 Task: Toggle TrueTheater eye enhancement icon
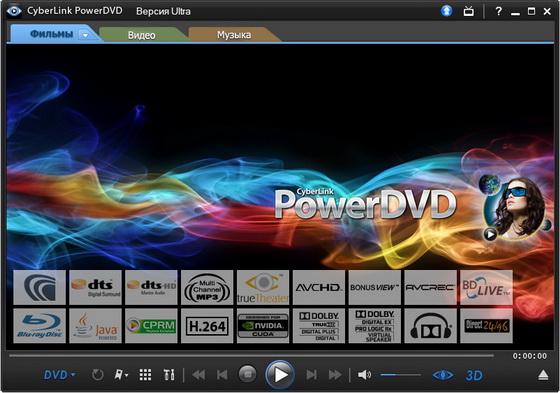(443, 375)
